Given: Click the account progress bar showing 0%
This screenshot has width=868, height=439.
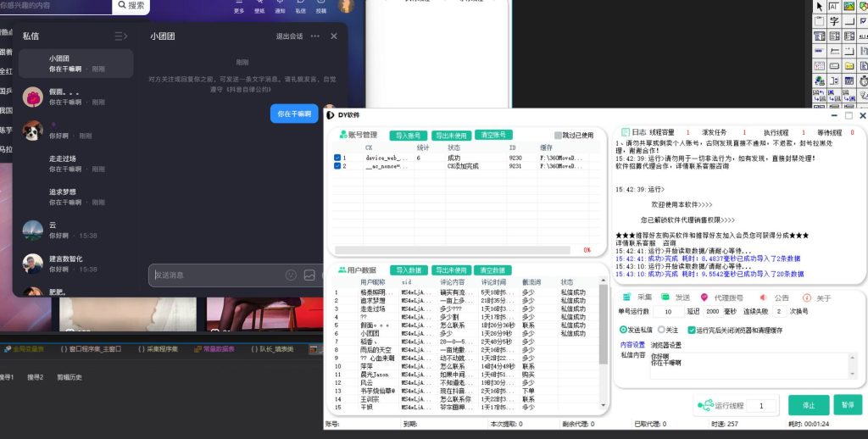Looking at the screenshot, I should tap(453, 250).
